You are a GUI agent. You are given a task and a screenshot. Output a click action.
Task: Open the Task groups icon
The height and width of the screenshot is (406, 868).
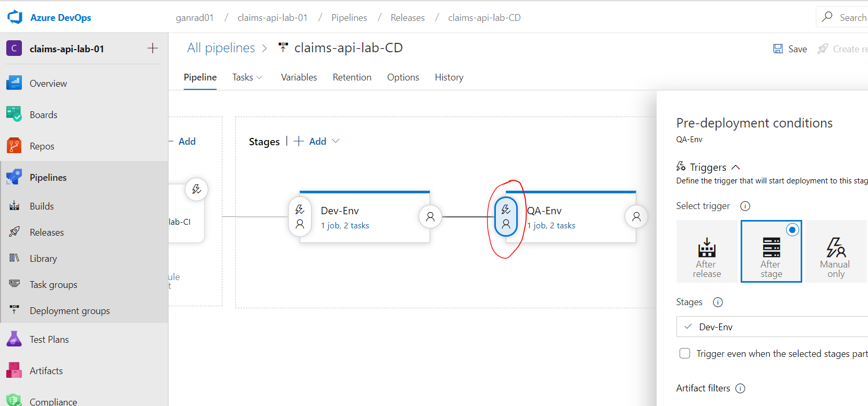click(x=15, y=284)
